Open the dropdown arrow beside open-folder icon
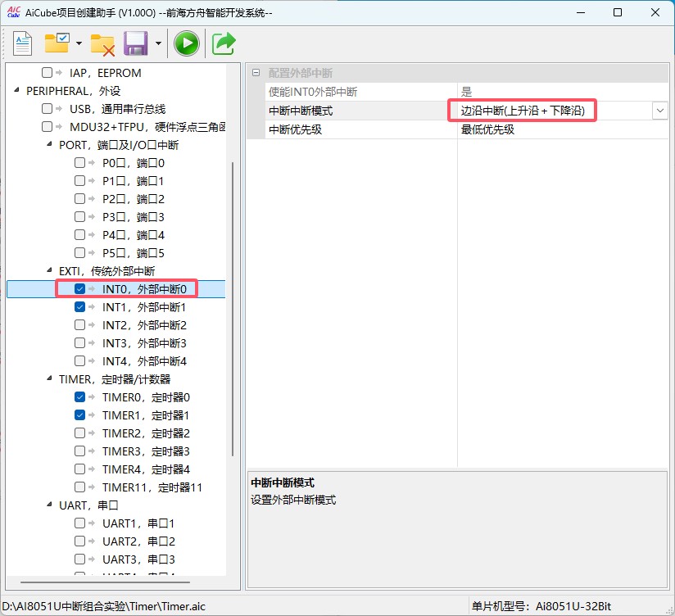The width and height of the screenshot is (675, 616). click(x=79, y=43)
